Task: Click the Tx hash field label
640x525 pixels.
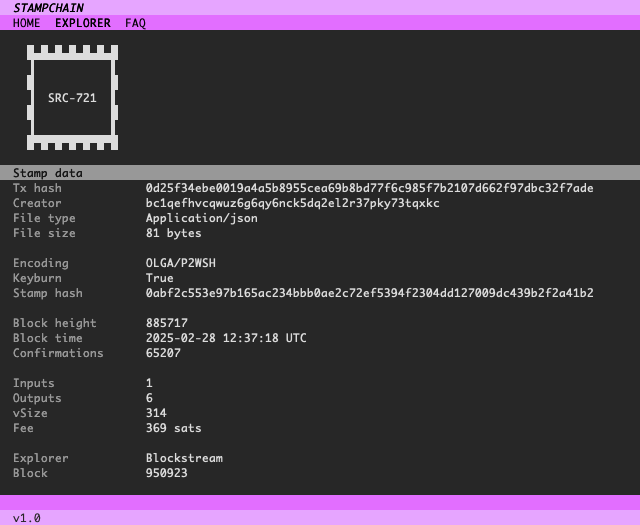Action: [x=37, y=188]
